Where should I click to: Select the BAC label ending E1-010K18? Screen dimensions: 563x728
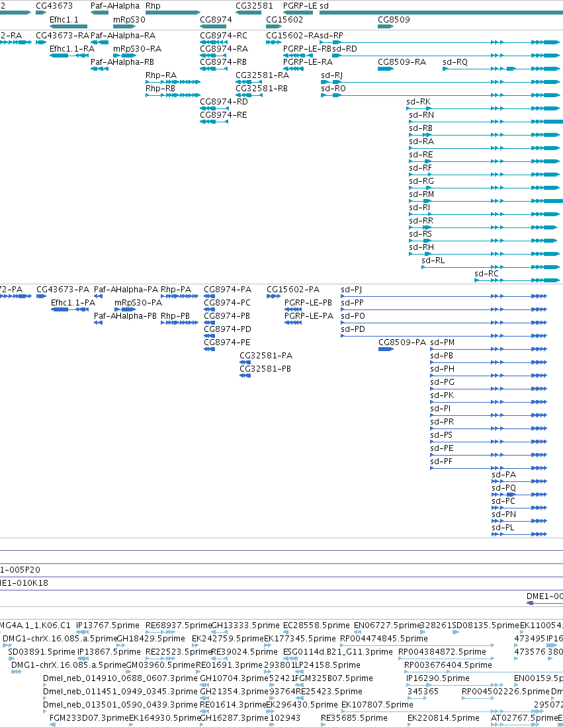coord(24,583)
